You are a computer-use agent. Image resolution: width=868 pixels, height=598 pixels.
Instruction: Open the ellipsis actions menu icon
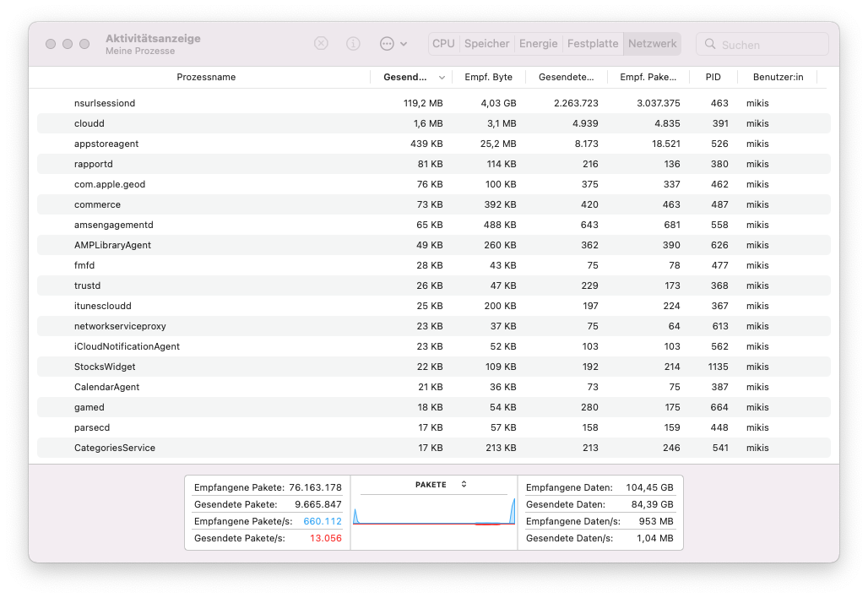point(387,44)
